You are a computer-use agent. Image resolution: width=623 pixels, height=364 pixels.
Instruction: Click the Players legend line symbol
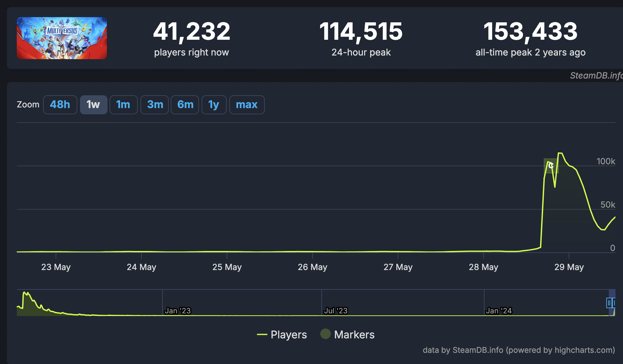click(262, 335)
